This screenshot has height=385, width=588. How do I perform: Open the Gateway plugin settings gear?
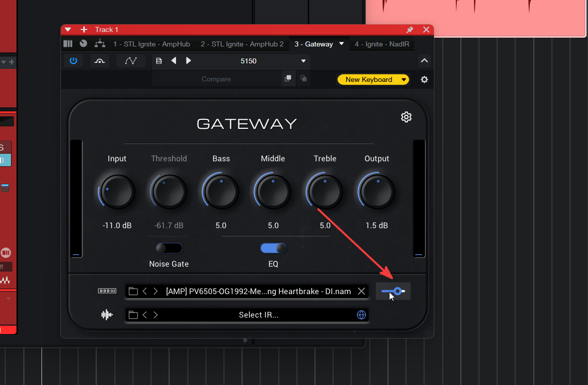point(406,117)
